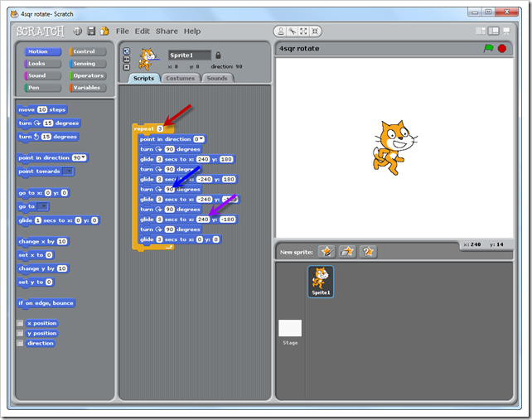The image size is (532, 420).
Task: Click the palette glide 1 secs block
Action: point(58,220)
